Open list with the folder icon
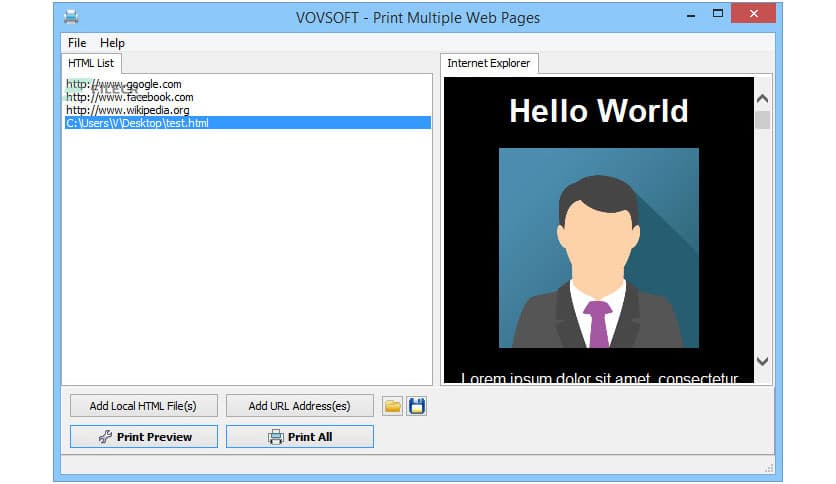The width and height of the screenshot is (836, 484). pos(392,406)
